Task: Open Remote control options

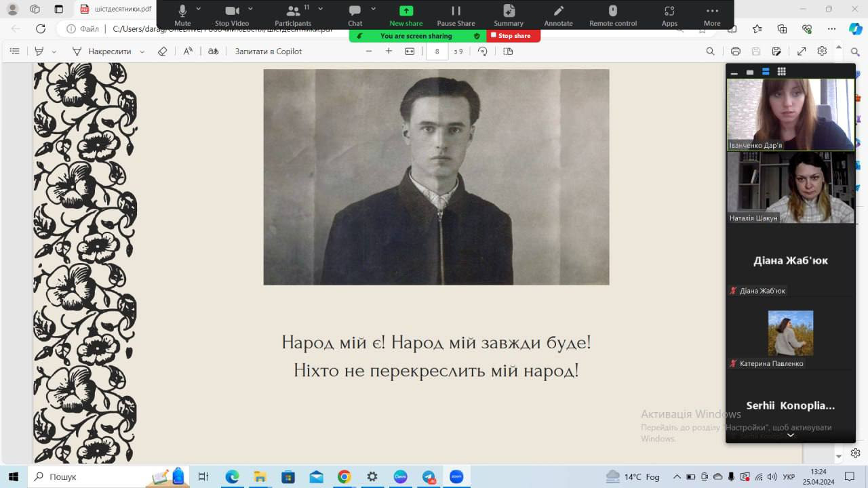Action: coord(612,14)
